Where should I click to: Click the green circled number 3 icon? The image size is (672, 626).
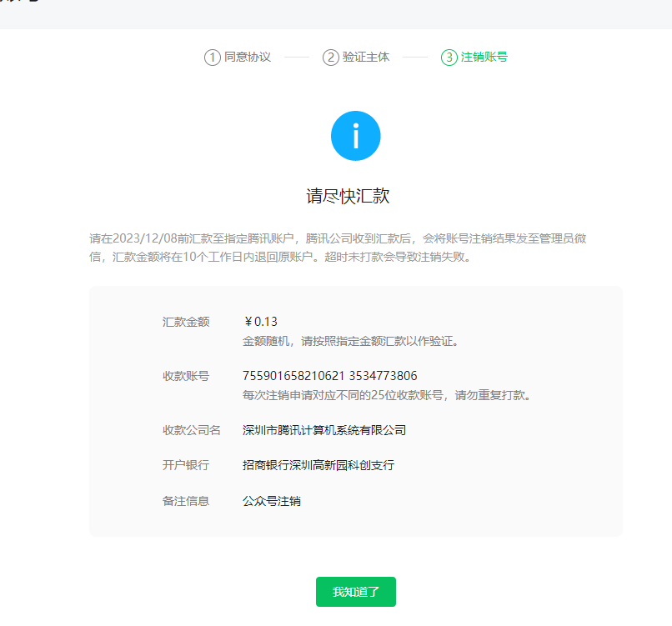coord(449,58)
